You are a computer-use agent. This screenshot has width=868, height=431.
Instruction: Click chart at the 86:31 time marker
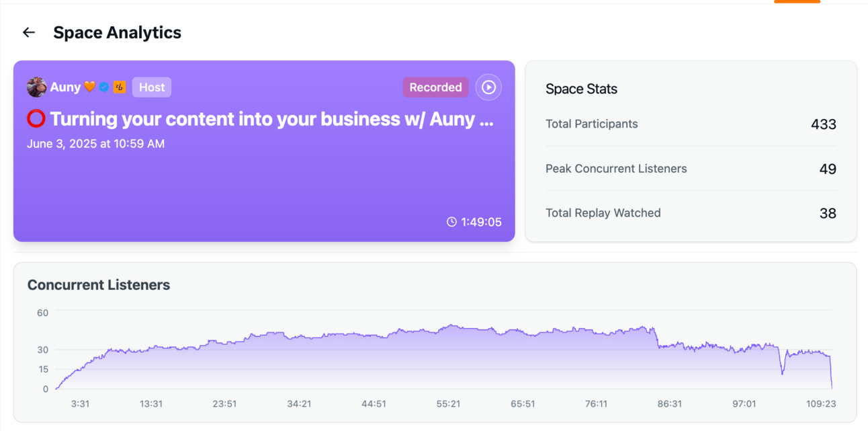coord(669,366)
